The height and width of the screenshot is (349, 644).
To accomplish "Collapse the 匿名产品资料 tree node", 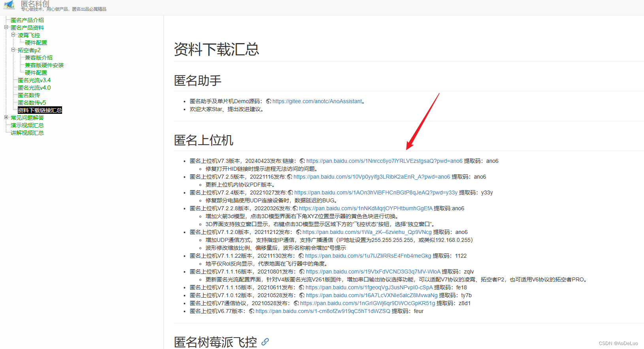I will pyautogui.click(x=6, y=27).
